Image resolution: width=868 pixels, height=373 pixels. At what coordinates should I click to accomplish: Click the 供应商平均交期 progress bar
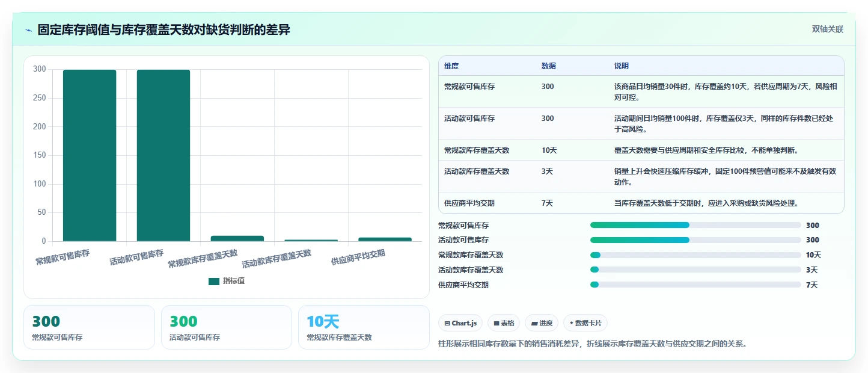pos(695,285)
